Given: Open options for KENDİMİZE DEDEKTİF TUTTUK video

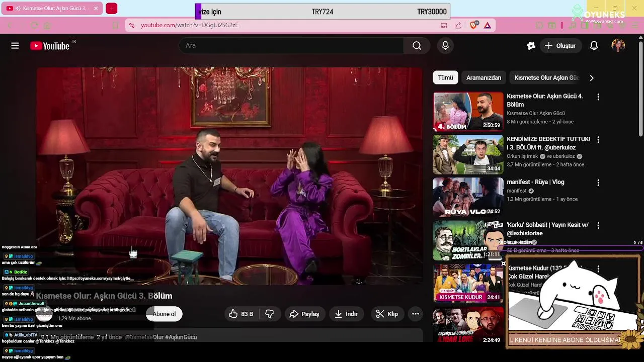Looking at the screenshot, I should click(598, 140).
